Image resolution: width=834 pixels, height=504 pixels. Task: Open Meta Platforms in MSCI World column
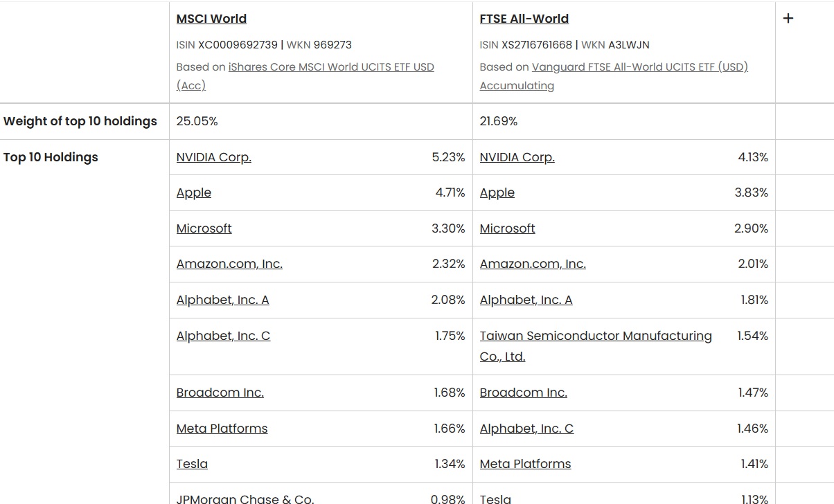[x=222, y=429]
